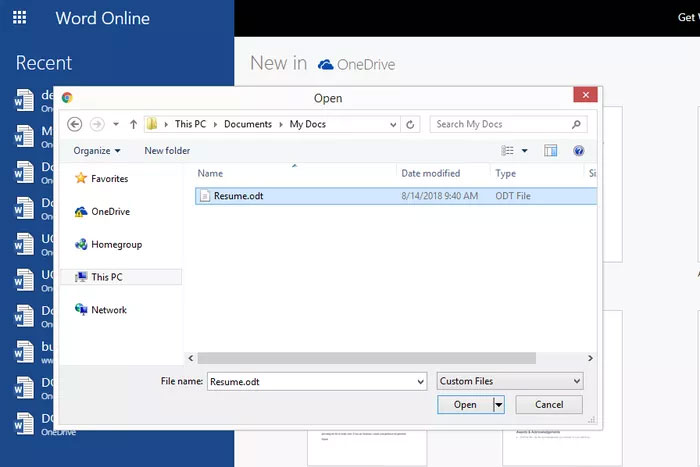Choose Network in the navigation pane
Viewport: 700px width, 467px height.
tap(109, 310)
